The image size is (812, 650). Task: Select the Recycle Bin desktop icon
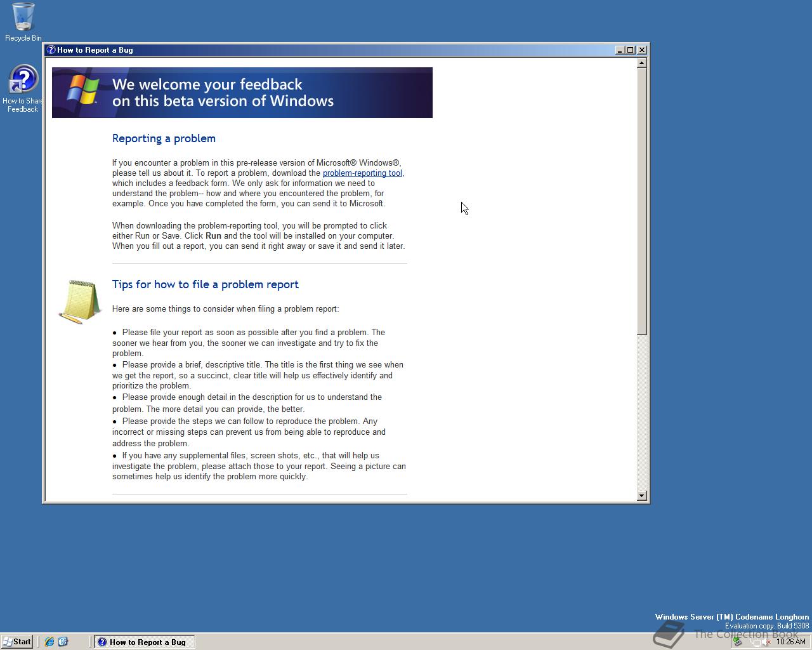pos(23,22)
